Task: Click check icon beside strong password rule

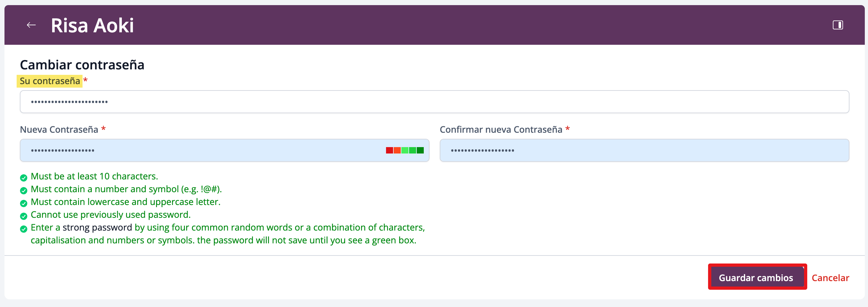Action: click(x=24, y=229)
